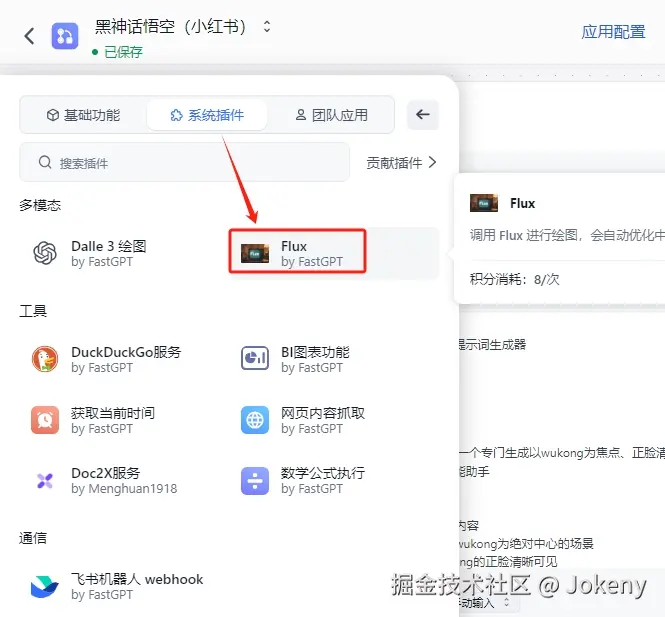This screenshot has height=617, width=665.
Task: Click the 积分消耗: 8/次 text
Action: point(514,279)
